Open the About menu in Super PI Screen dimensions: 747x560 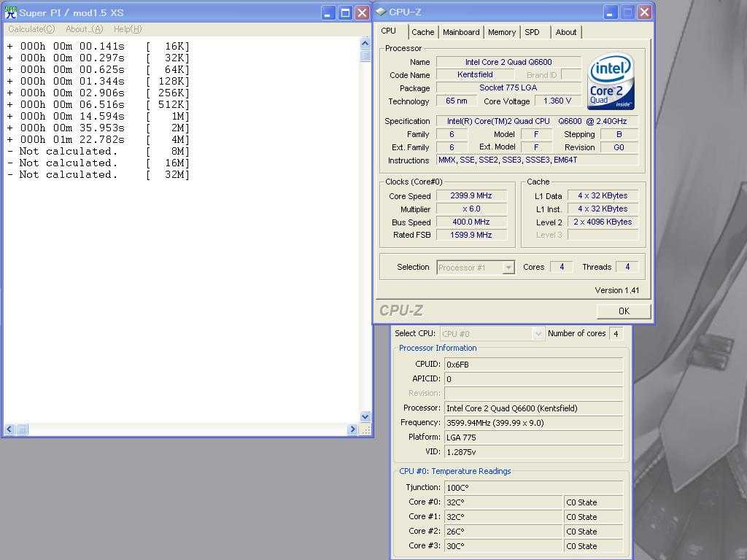click(x=85, y=29)
